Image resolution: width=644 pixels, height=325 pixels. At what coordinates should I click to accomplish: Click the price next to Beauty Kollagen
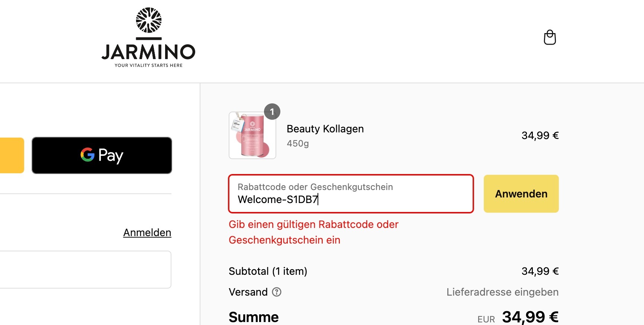pyautogui.click(x=540, y=135)
